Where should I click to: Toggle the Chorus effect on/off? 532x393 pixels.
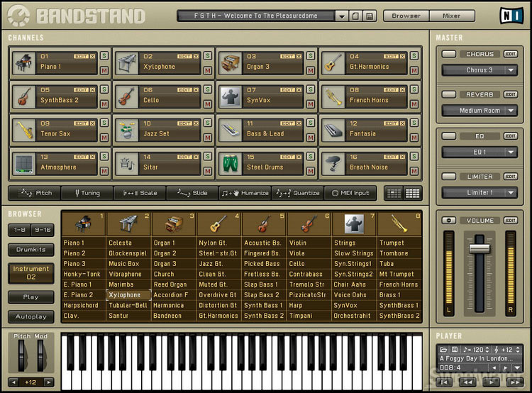(x=449, y=54)
